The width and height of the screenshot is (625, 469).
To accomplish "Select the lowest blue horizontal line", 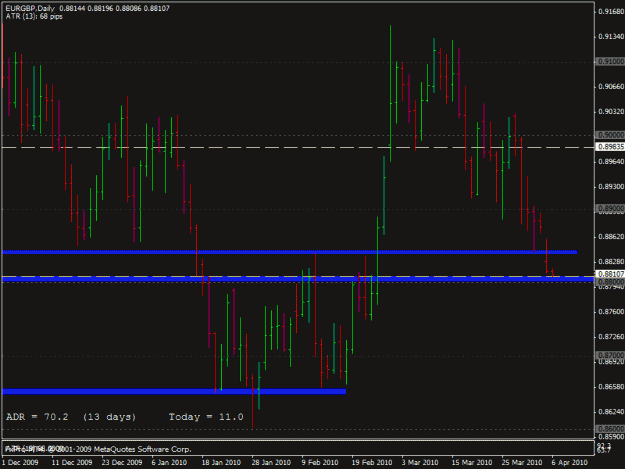I will coord(174,392).
